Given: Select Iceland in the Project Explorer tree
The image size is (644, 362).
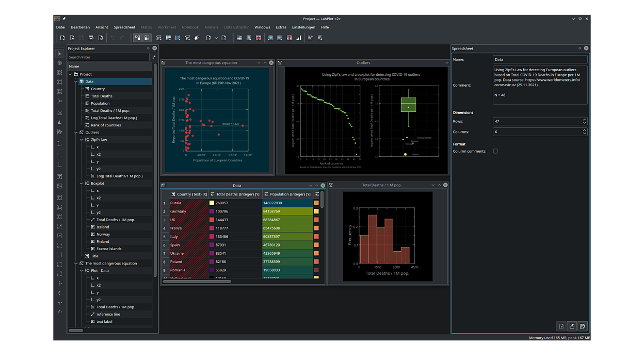Looking at the screenshot, I should click(x=103, y=227).
